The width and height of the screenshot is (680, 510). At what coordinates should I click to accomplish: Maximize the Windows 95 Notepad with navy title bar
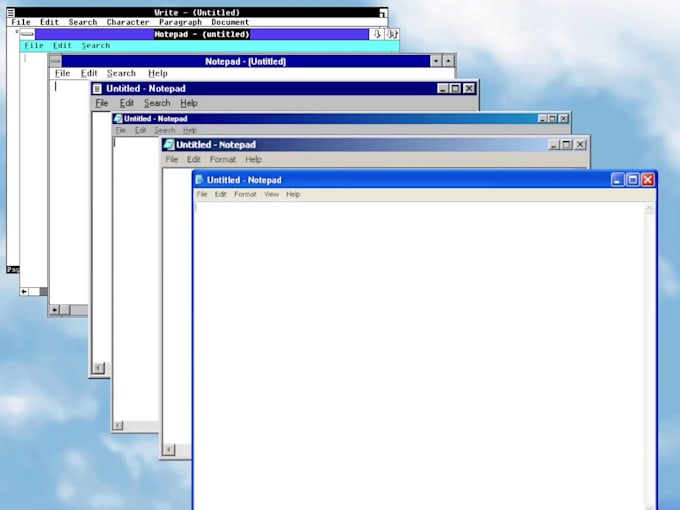click(455, 88)
